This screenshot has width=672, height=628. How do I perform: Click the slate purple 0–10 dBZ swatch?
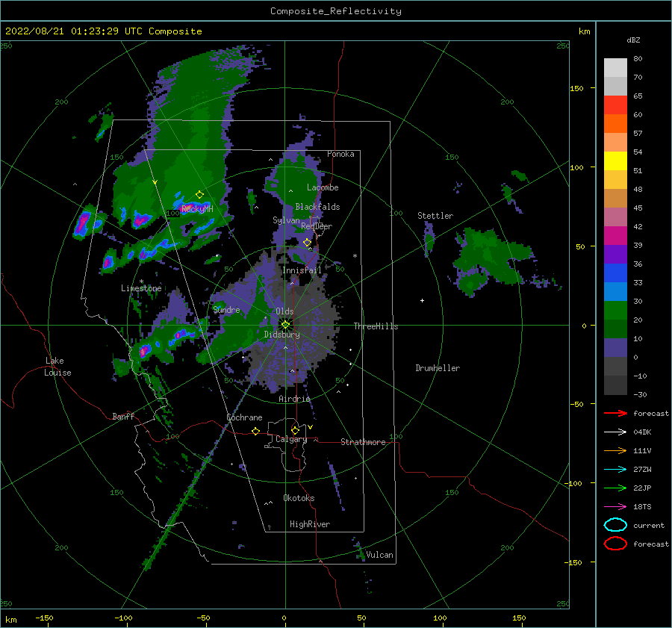[x=615, y=348]
